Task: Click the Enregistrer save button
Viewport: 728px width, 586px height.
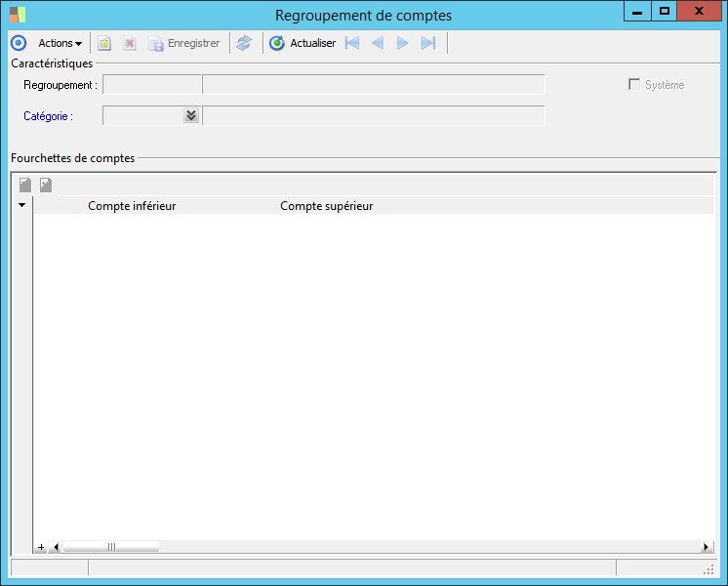Action: point(183,43)
